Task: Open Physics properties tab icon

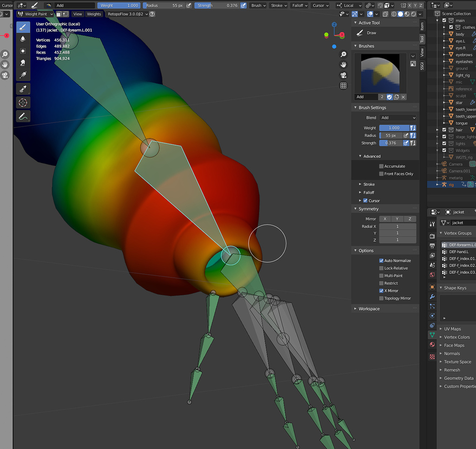Action: point(432,315)
